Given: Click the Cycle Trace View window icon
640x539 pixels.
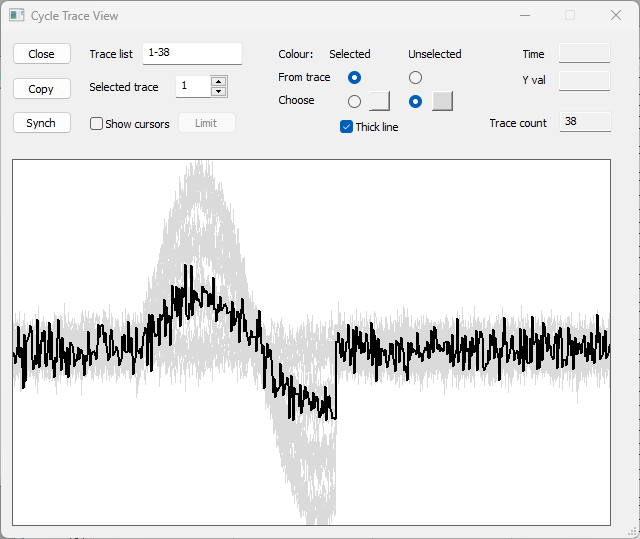Looking at the screenshot, I should pos(17,16).
